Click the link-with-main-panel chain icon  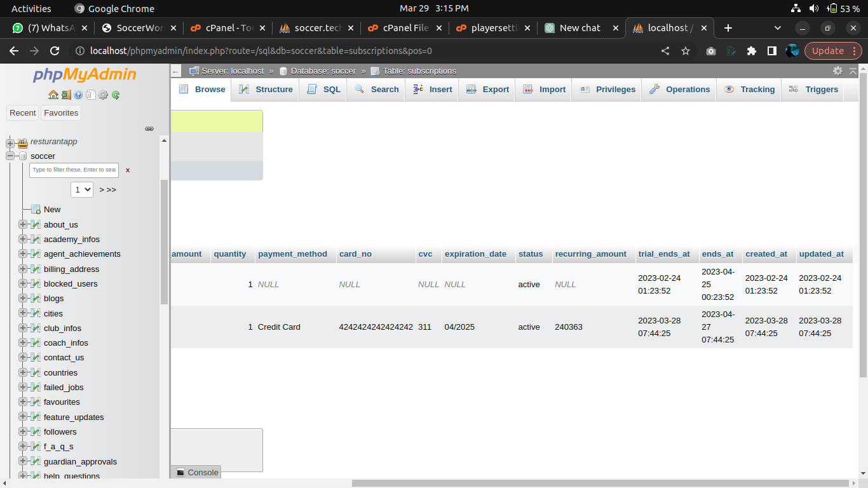[x=149, y=128]
